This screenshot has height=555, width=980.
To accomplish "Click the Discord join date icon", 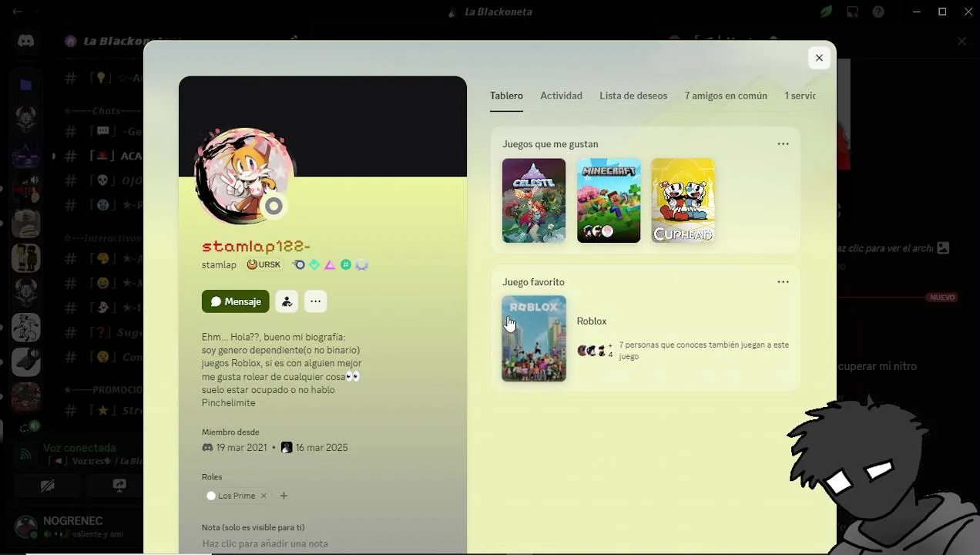I will (x=207, y=447).
